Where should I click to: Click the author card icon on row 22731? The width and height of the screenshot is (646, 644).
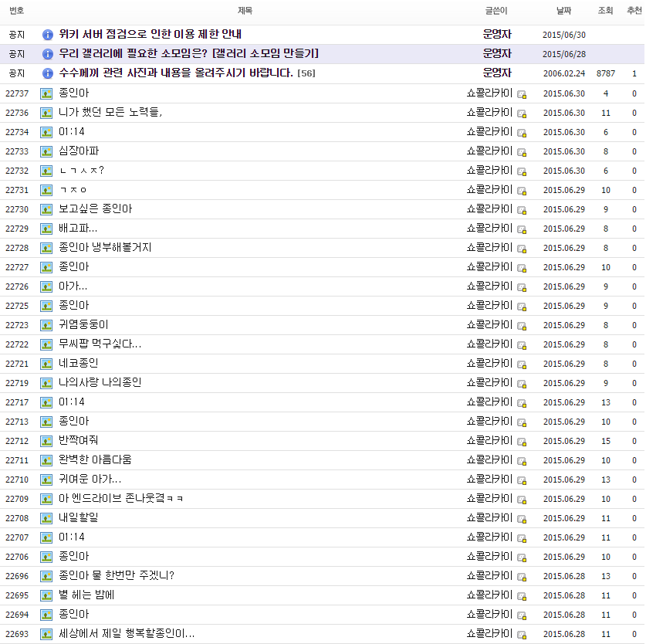click(522, 191)
